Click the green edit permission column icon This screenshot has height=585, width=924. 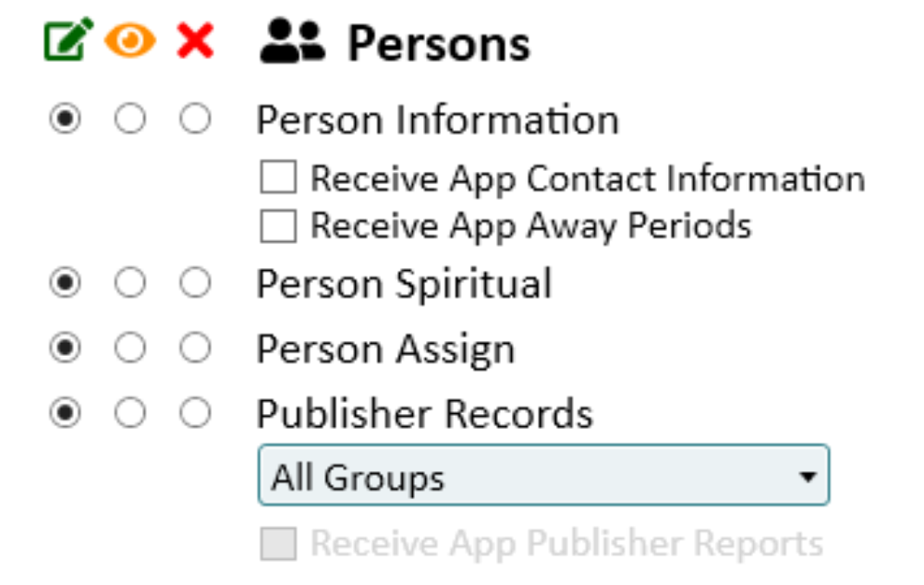(67, 43)
